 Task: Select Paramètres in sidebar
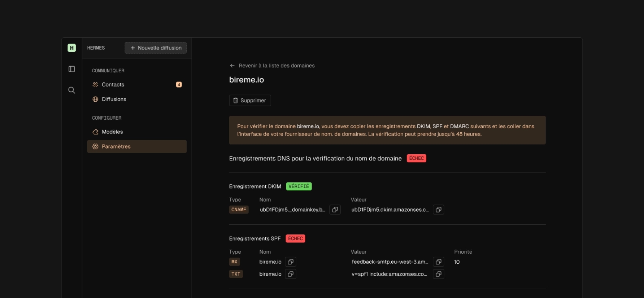(137, 146)
